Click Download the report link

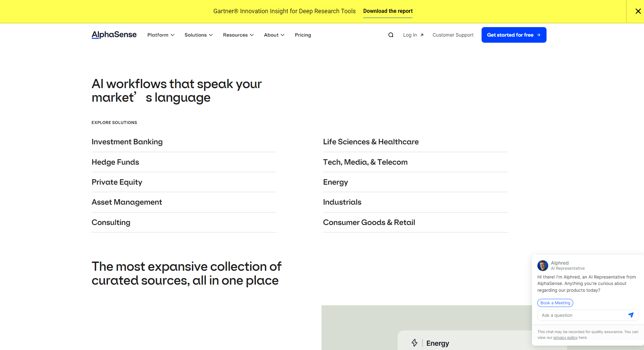[388, 11]
